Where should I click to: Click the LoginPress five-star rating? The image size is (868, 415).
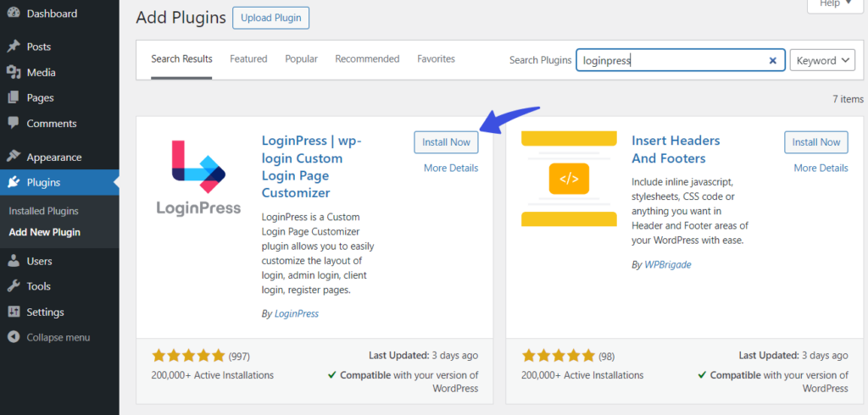188,355
